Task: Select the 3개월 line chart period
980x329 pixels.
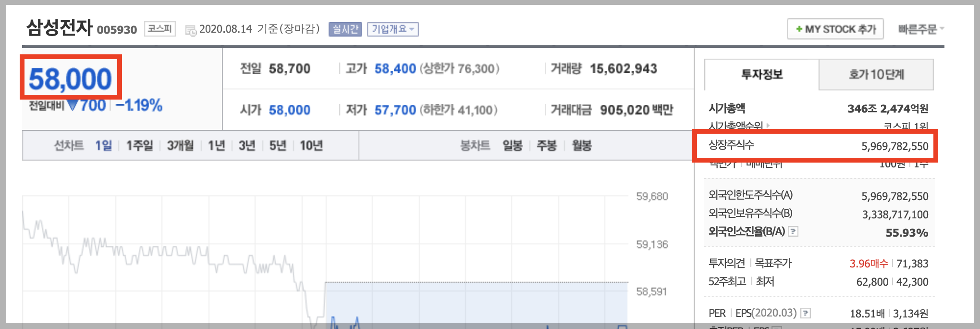Action: pos(180,145)
